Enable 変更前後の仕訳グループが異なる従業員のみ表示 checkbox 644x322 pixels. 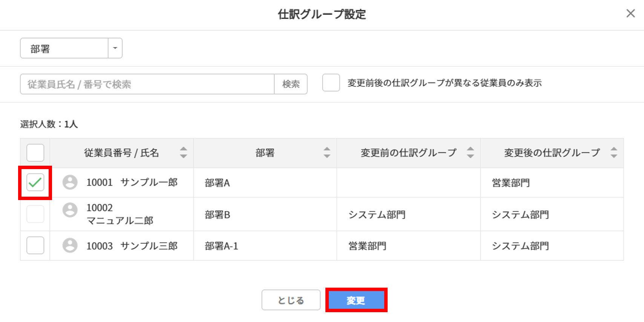pyautogui.click(x=331, y=83)
